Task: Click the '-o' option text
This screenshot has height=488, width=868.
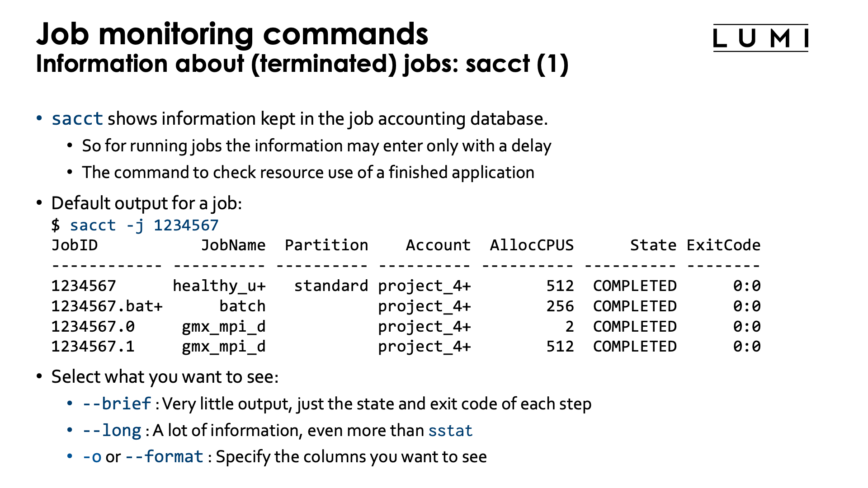Action: click(92, 457)
